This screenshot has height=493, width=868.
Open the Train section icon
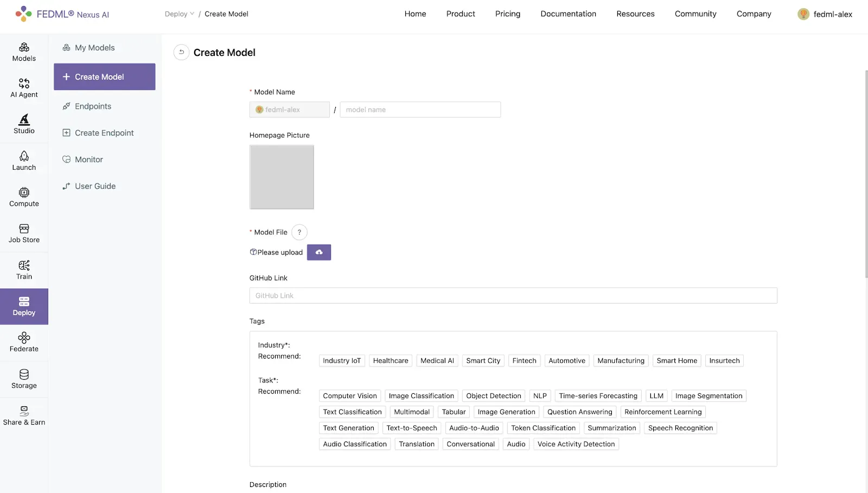coord(24,265)
